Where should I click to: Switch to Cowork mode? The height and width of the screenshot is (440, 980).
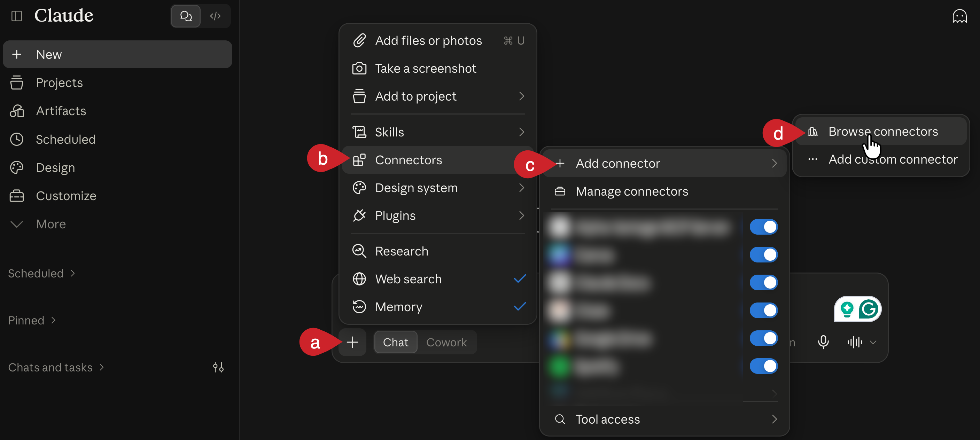pos(446,342)
